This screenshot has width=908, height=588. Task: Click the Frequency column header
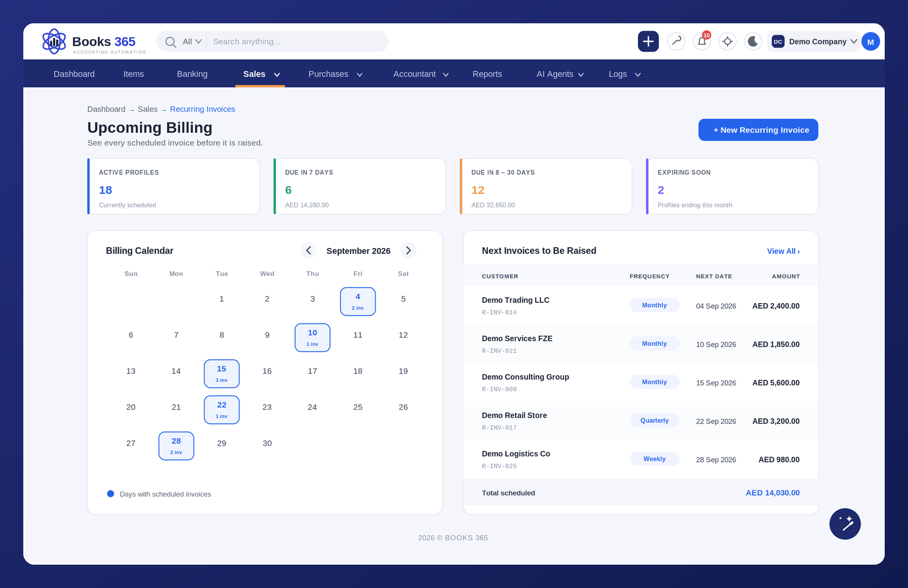click(649, 276)
